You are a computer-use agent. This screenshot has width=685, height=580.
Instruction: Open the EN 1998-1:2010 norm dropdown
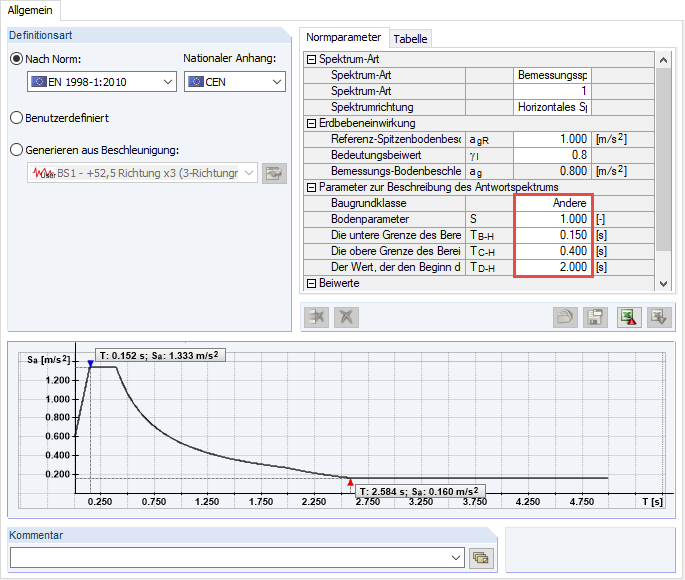[x=102, y=82]
